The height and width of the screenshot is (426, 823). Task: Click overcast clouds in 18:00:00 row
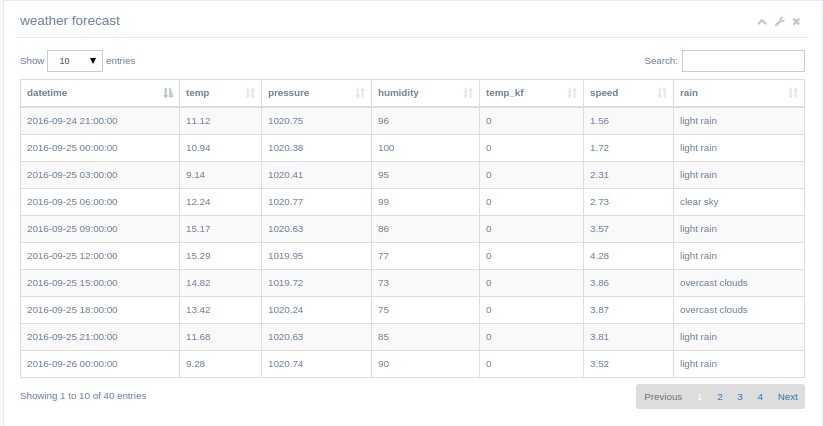pos(714,310)
